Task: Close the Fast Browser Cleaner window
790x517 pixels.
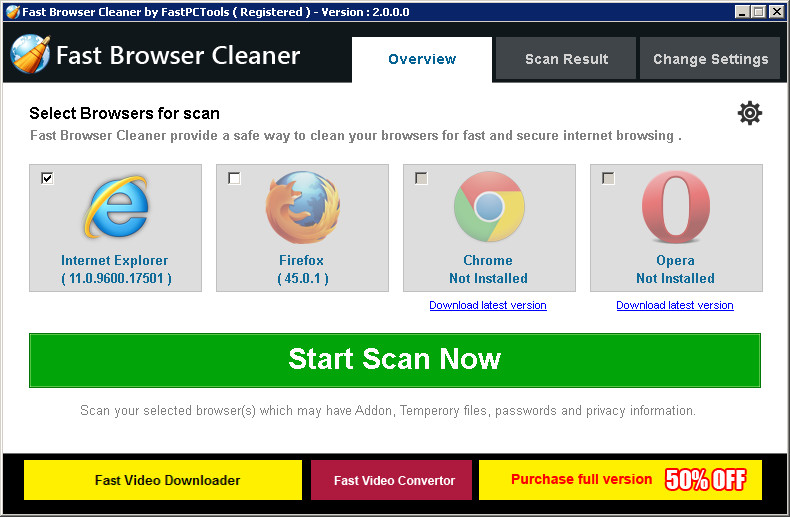Action: (x=776, y=12)
